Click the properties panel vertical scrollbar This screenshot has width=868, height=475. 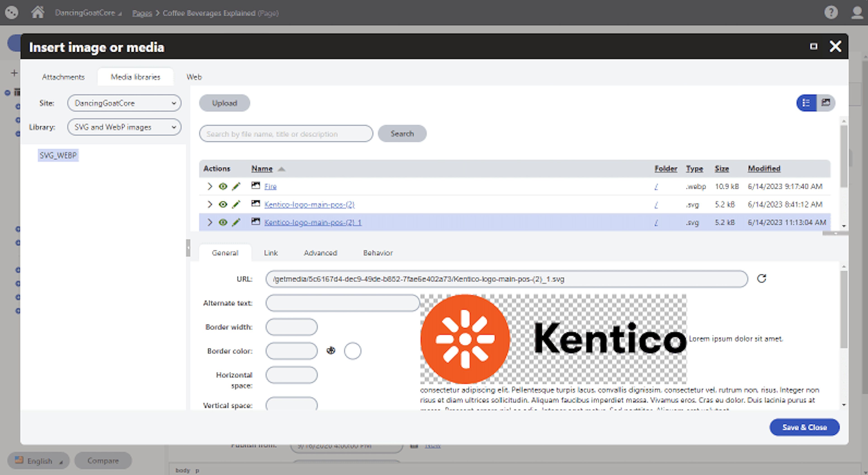tap(844, 310)
